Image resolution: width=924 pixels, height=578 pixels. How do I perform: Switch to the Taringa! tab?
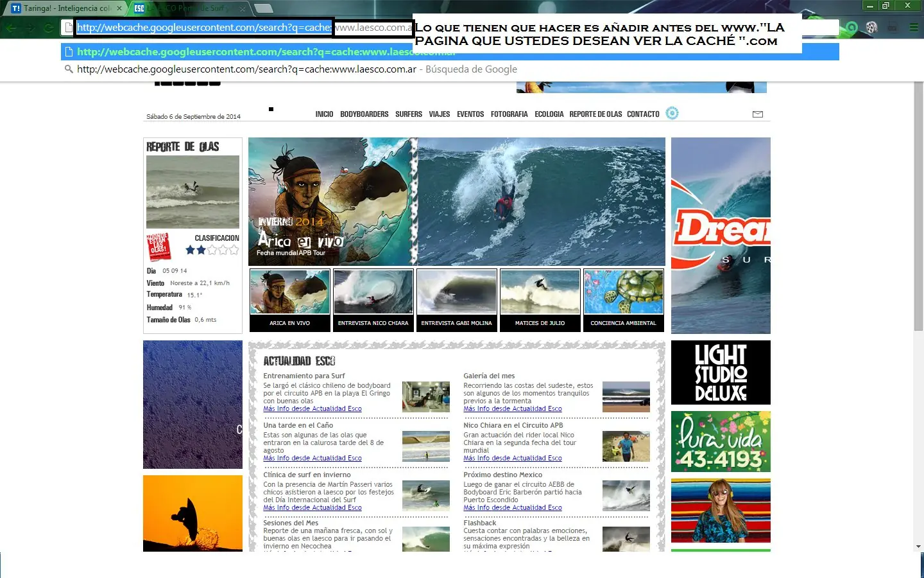pos(66,8)
